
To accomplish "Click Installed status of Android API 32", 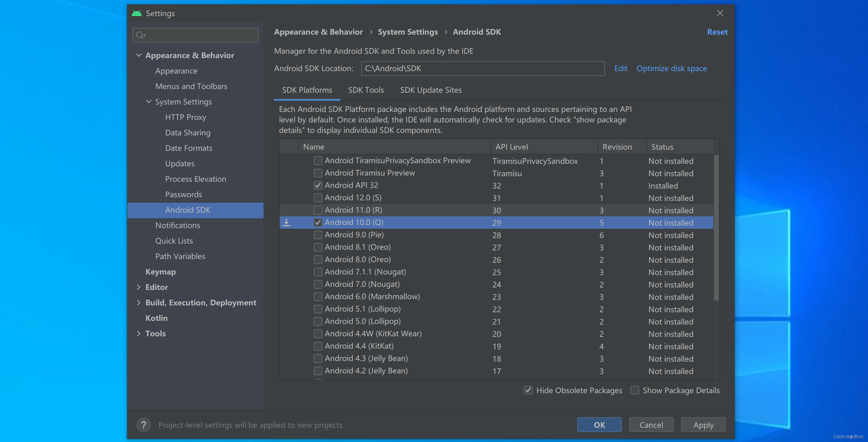I will tap(663, 186).
